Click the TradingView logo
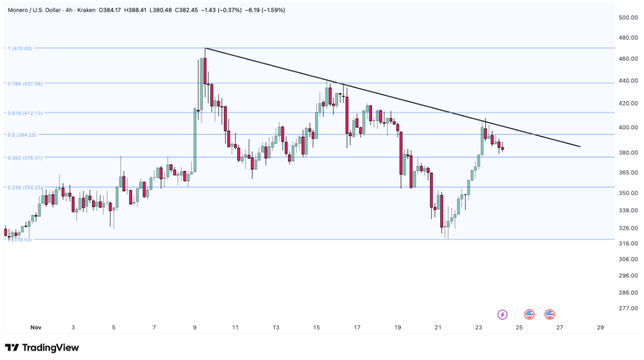Viewport: 644px width, 360px height. coord(42,347)
